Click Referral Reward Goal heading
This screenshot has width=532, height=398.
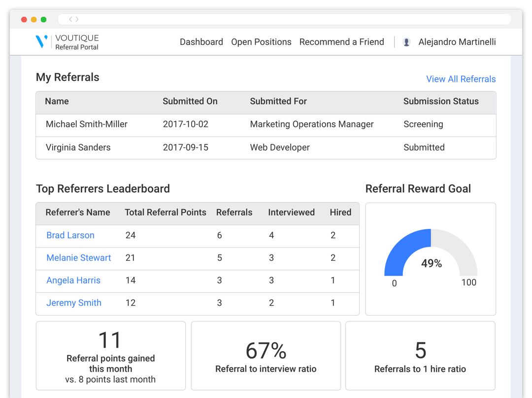pyautogui.click(x=418, y=188)
